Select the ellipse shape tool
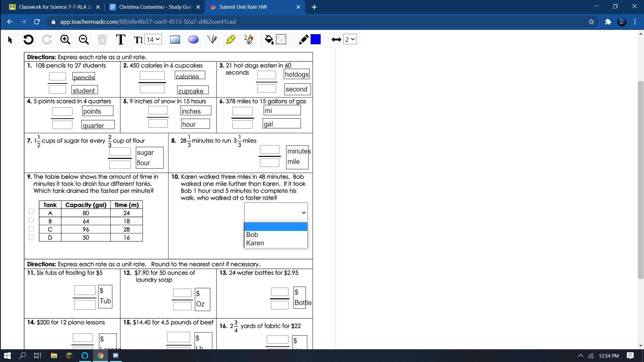 pyautogui.click(x=194, y=40)
